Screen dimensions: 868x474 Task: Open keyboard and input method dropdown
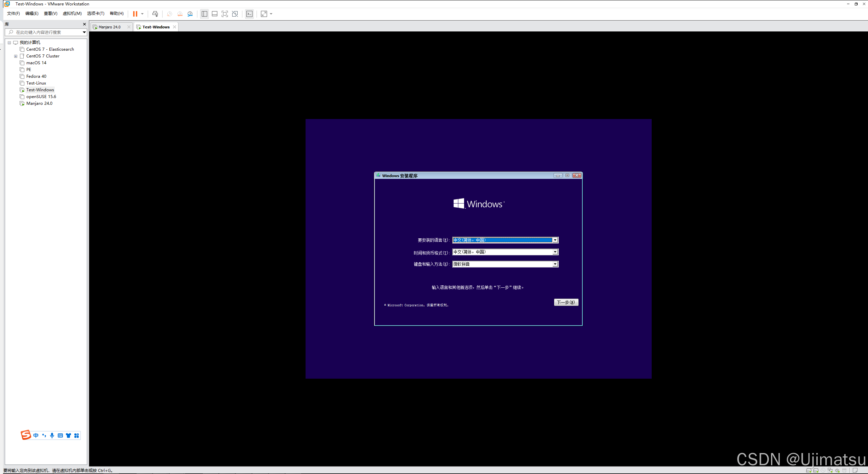555,264
